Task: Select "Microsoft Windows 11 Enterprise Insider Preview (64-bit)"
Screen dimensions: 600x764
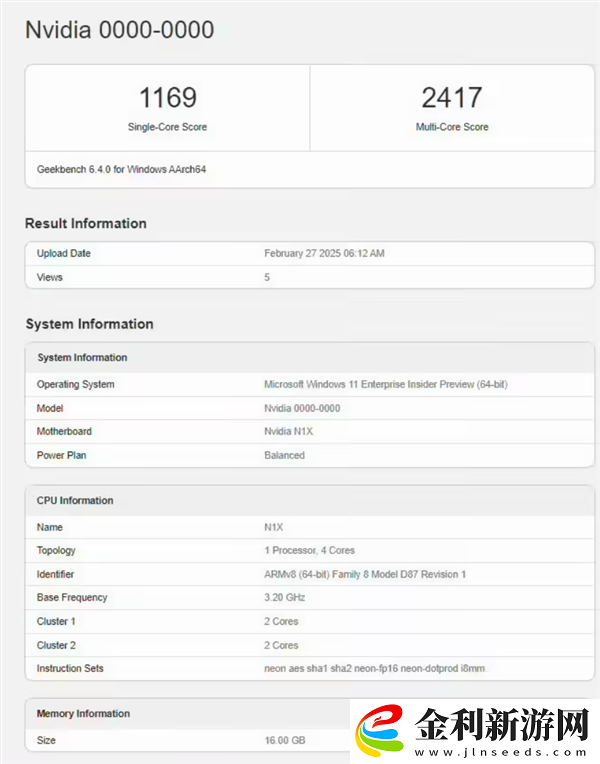Action: pos(386,384)
